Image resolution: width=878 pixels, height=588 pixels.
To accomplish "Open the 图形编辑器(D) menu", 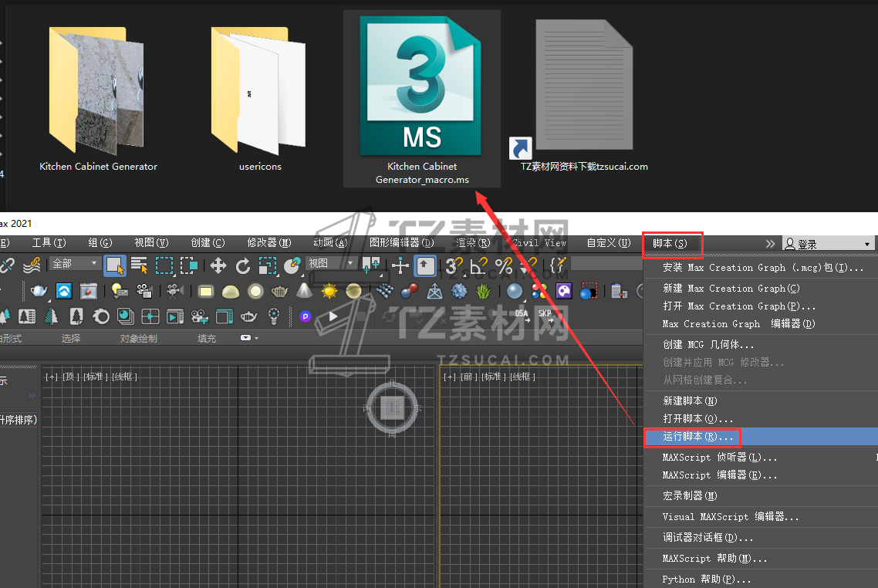I will tap(401, 242).
